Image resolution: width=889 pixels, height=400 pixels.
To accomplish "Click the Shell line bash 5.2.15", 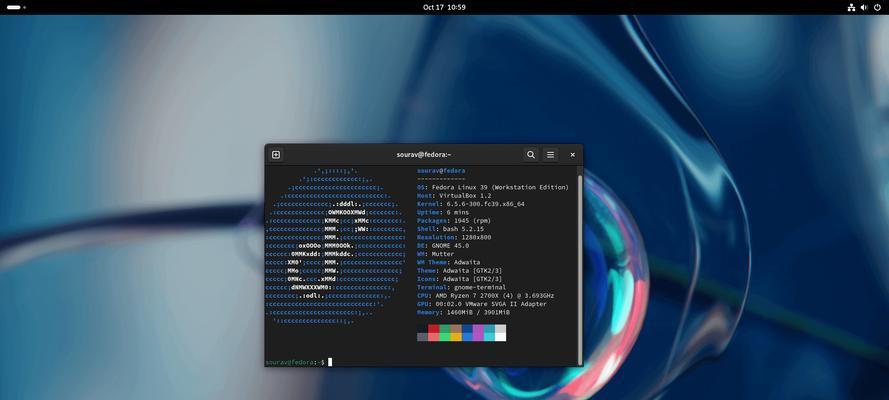I will tap(450, 229).
